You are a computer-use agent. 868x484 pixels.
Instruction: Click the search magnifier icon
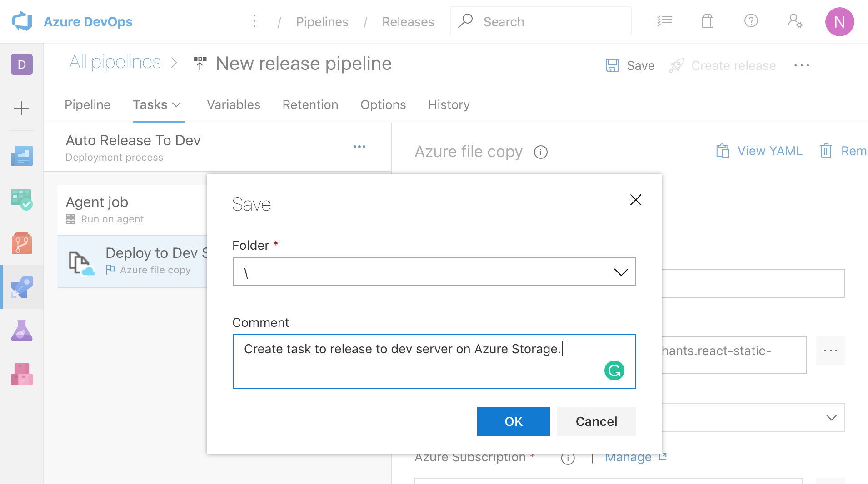pos(465,21)
